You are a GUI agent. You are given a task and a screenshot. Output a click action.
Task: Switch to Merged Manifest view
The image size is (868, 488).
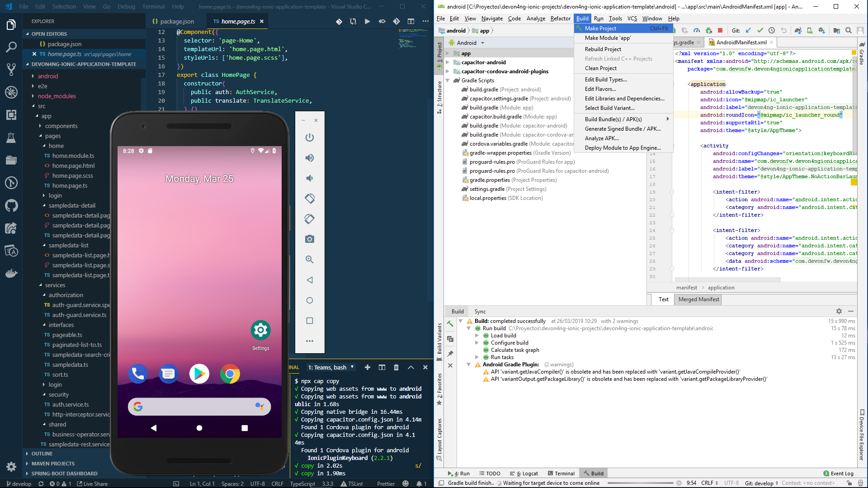click(698, 299)
